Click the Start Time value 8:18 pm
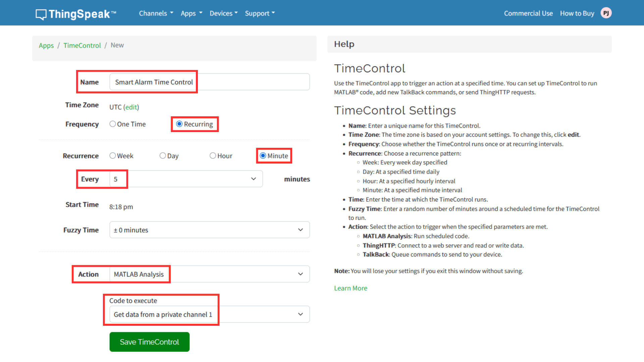This screenshot has width=644, height=362. [121, 207]
